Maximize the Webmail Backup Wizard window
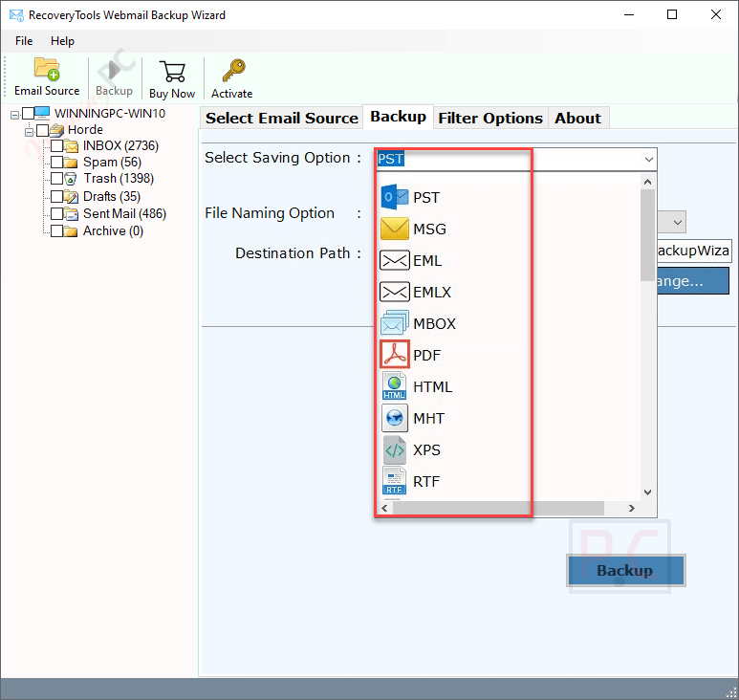 tap(672, 14)
